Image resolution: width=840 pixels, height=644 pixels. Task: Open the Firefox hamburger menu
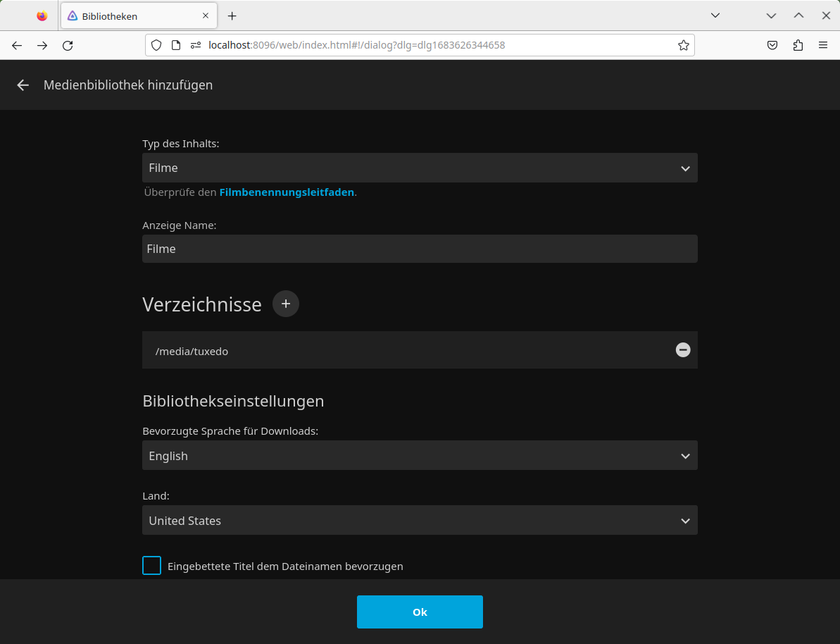click(x=823, y=45)
